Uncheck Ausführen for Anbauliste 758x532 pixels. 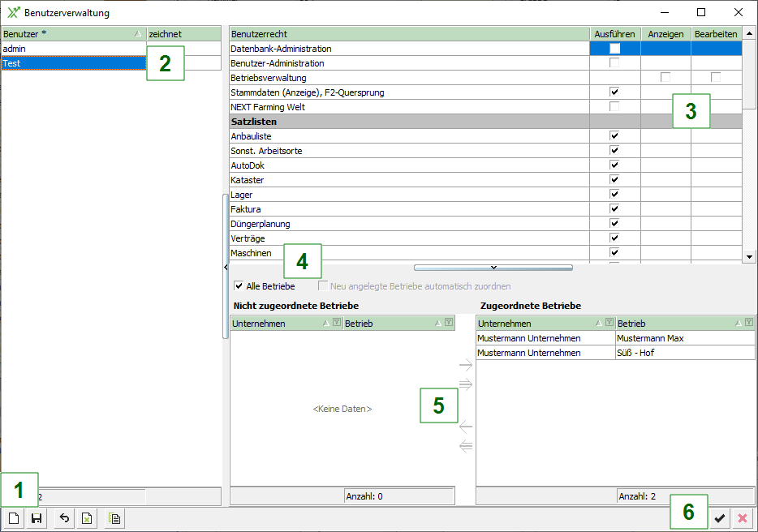click(x=614, y=136)
